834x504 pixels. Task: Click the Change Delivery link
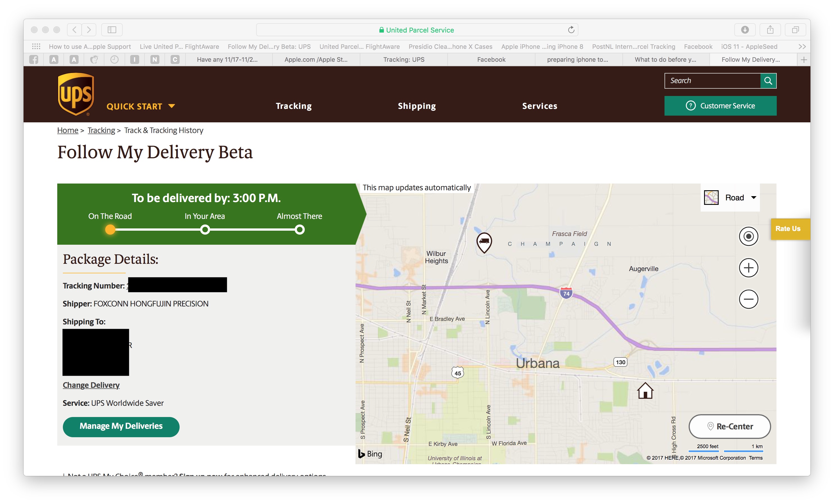point(91,385)
